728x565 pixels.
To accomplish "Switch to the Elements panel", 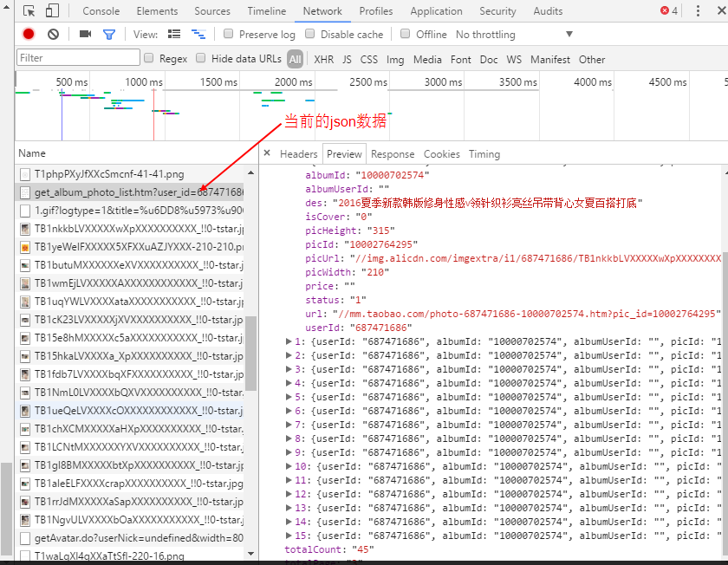I will [x=157, y=11].
